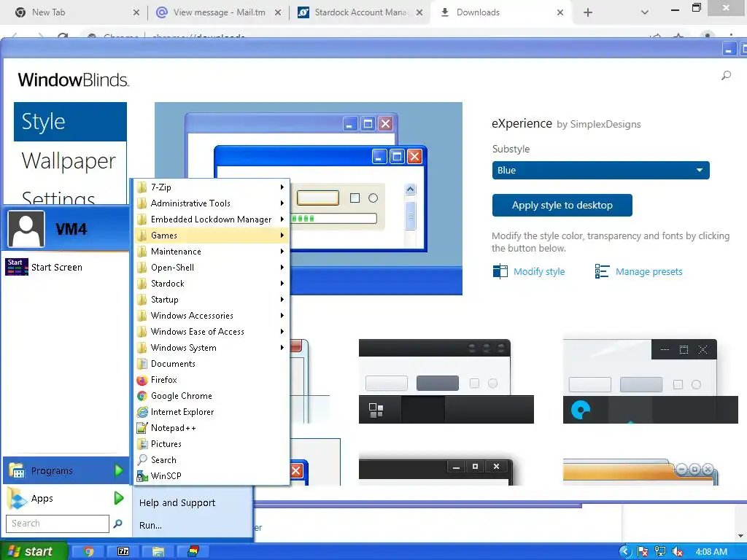This screenshot has height=560, width=747.
Task: Select the orange folder style thumbnail
Action: click(x=640, y=472)
